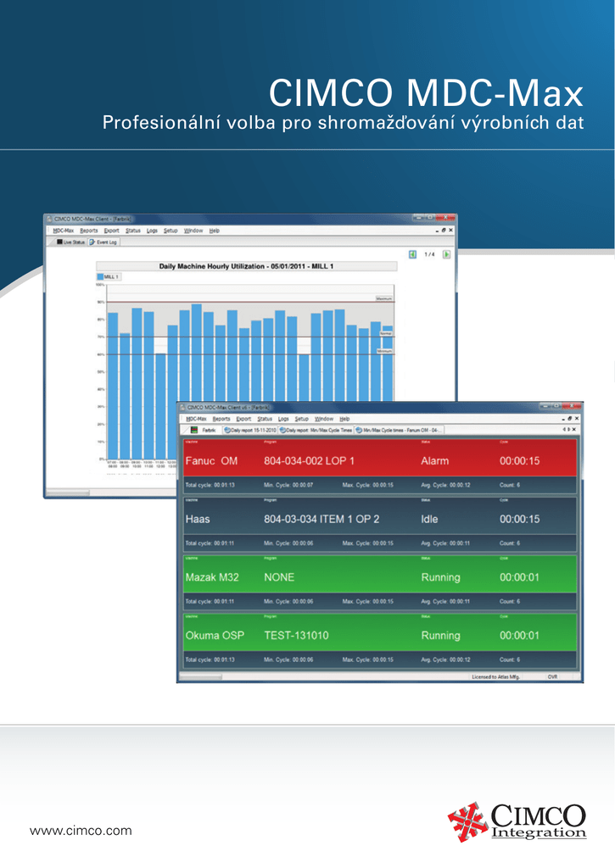Click the Okuma OSP machine name
The height and width of the screenshot is (868, 615).
click(215, 636)
